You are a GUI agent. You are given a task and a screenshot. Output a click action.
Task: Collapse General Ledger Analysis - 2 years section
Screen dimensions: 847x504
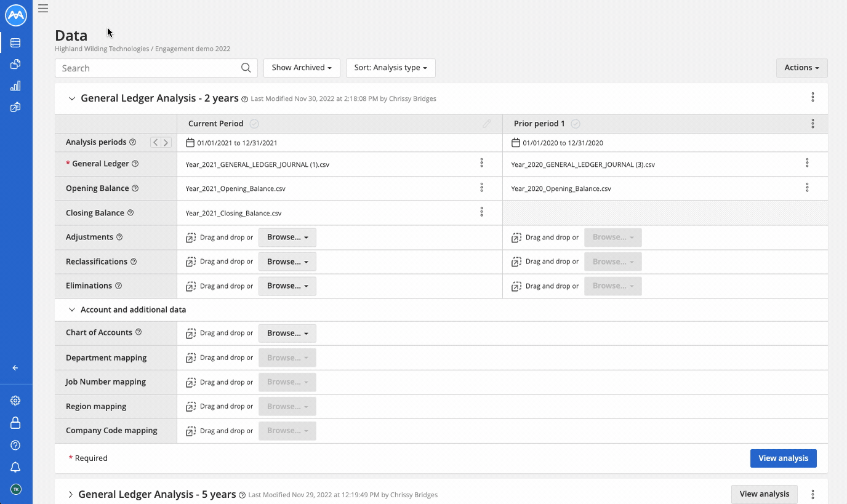click(x=72, y=98)
